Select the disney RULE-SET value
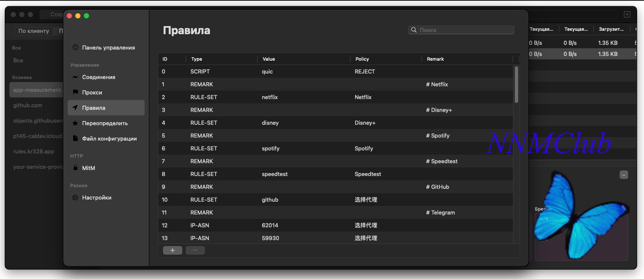The image size is (644, 279). [270, 123]
